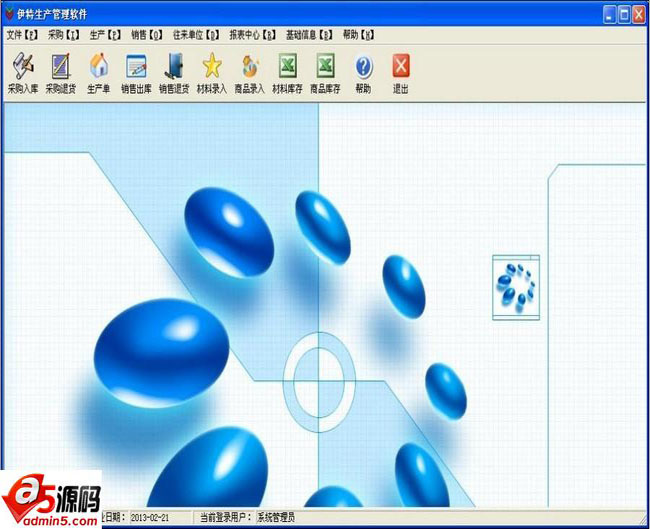Screen dimensions: 650x529
Task: Click the 系统管理员 user name in status bar
Action: pos(276,517)
